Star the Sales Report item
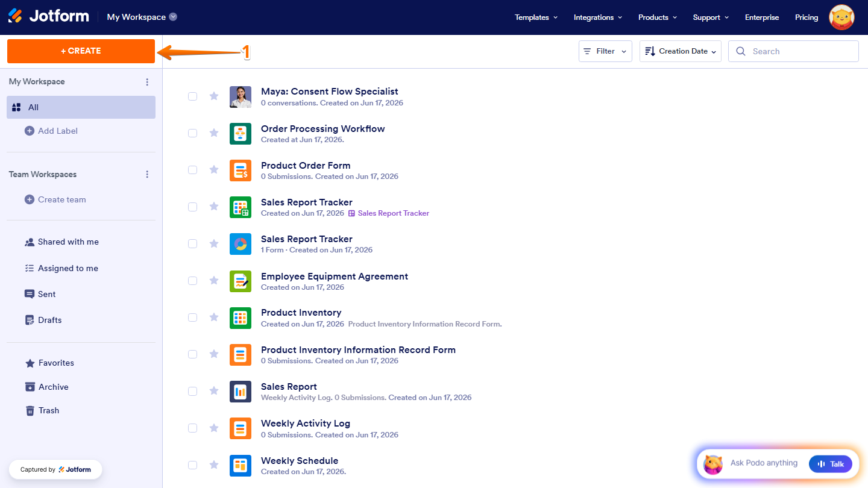868x488 pixels. point(214,390)
